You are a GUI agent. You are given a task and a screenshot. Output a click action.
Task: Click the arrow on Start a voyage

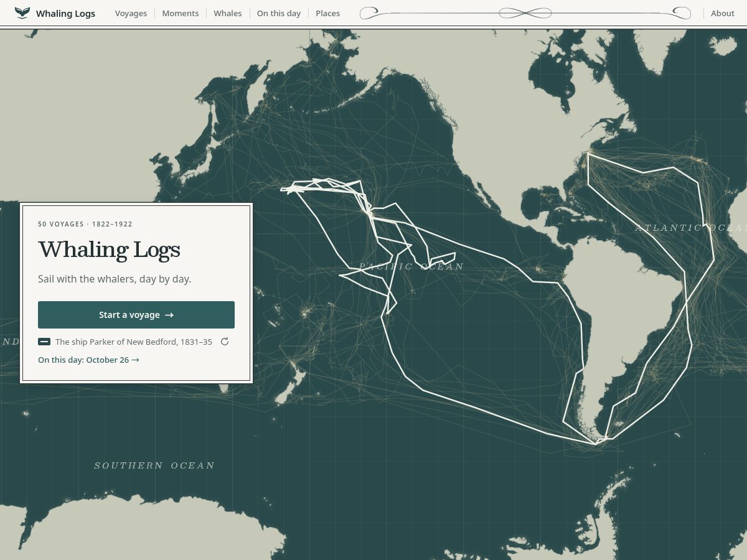(x=169, y=315)
